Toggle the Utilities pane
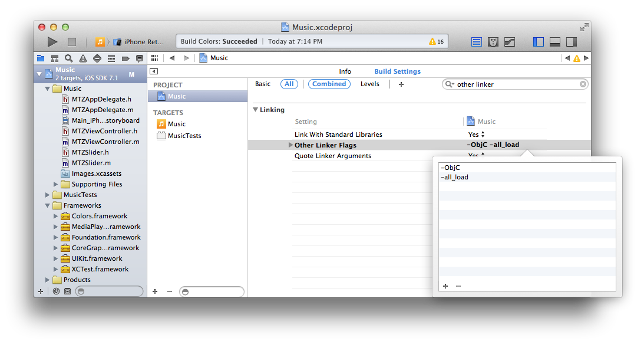This screenshot has height=344, width=644. click(572, 41)
